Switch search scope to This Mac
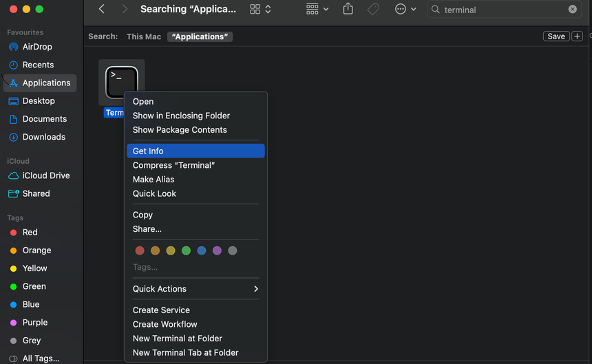Viewport: 592px width, 364px height. [x=144, y=36]
